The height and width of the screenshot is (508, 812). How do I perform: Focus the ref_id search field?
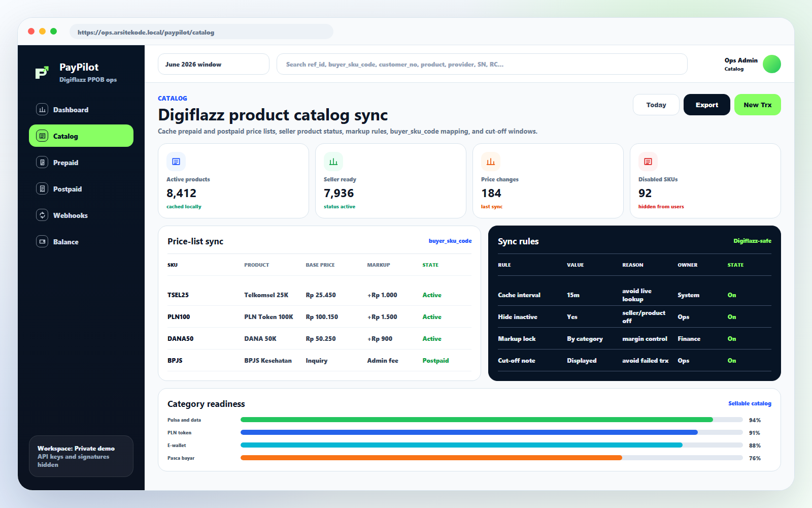pyautogui.click(x=482, y=64)
